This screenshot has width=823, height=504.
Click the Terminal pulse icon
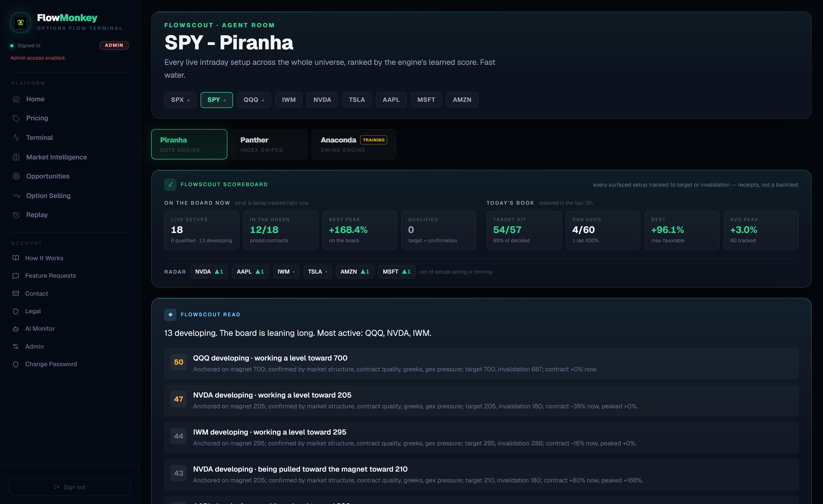click(16, 138)
